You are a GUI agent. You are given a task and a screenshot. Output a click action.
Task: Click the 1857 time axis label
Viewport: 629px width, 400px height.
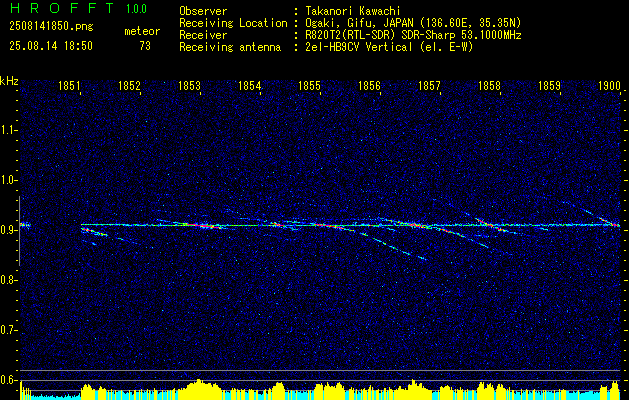tap(429, 86)
